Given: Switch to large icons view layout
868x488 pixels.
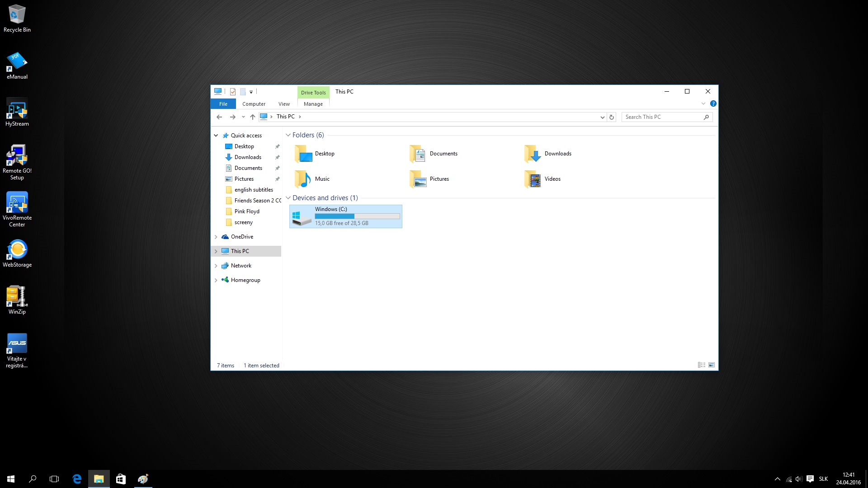Looking at the screenshot, I should click(x=712, y=365).
